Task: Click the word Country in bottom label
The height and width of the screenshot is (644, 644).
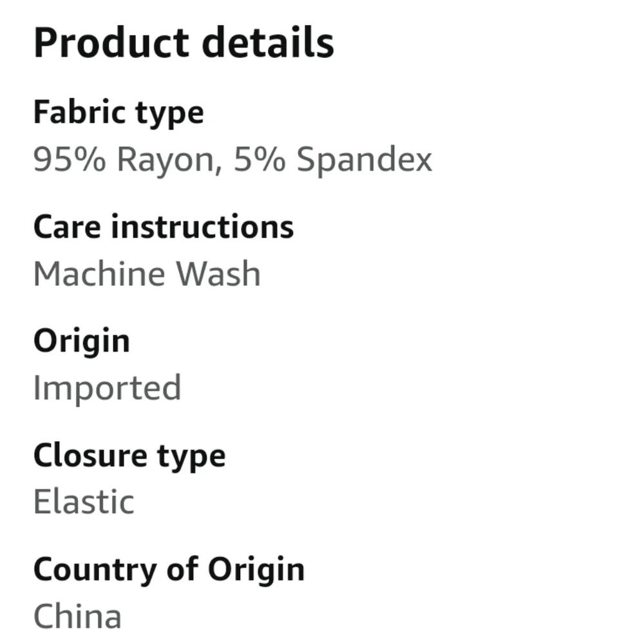Action: coord(95,571)
